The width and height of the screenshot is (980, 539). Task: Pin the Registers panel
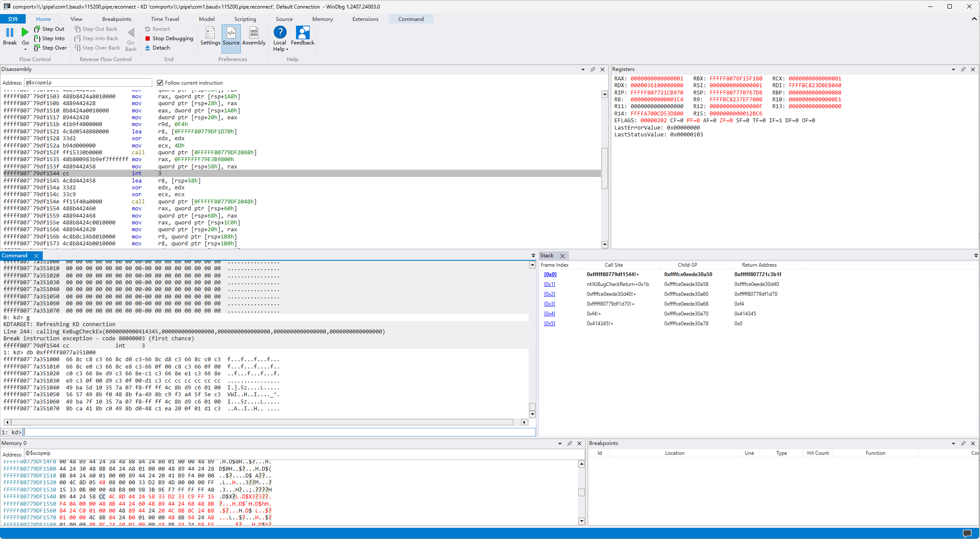[963, 69]
